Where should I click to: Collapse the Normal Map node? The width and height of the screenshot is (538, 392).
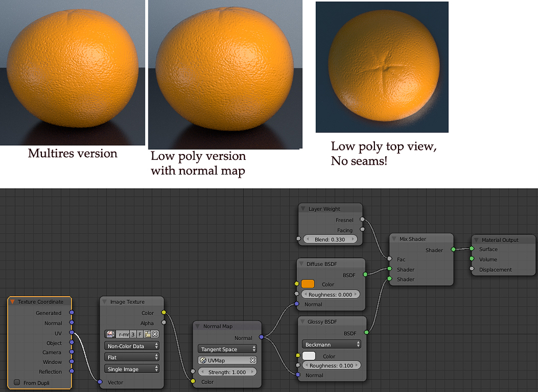(x=198, y=326)
